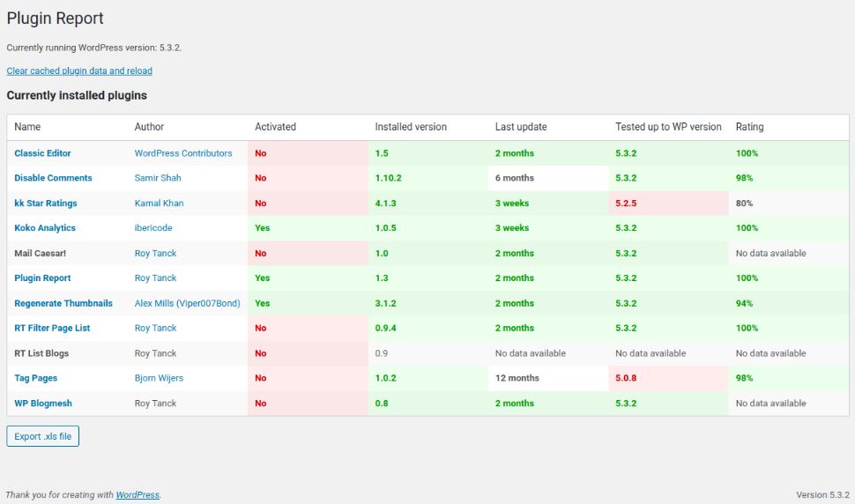The image size is (855, 504).
Task: Open the Koko Analytics plugin link
Action: (x=45, y=227)
